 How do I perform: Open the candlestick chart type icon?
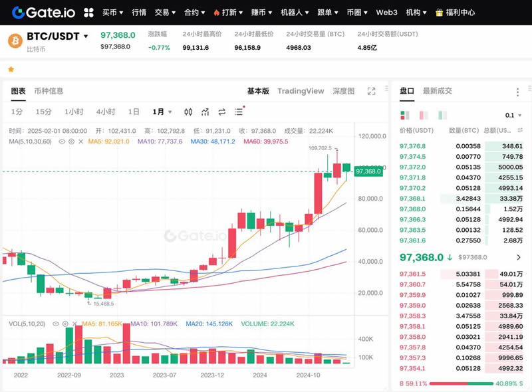pyautogui.click(x=188, y=112)
